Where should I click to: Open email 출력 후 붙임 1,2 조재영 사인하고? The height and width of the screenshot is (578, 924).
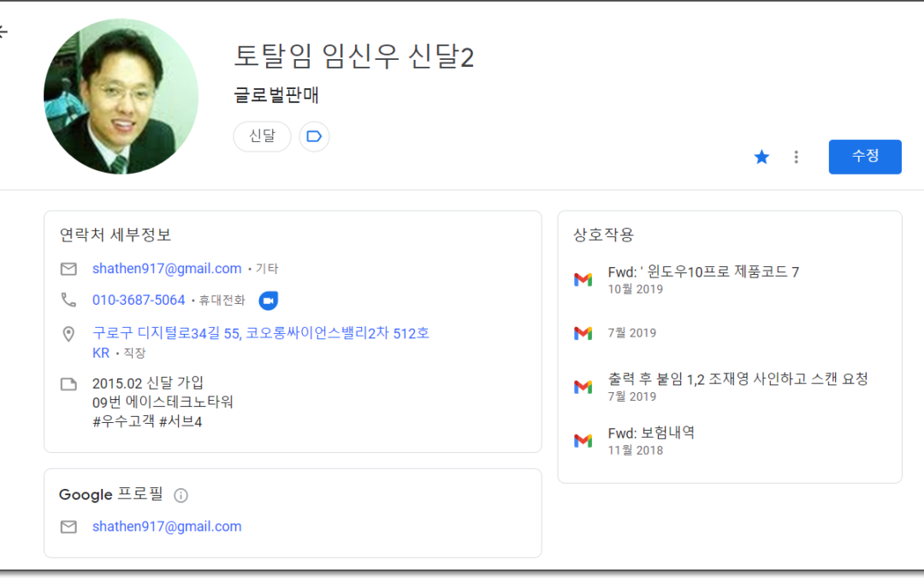point(737,378)
